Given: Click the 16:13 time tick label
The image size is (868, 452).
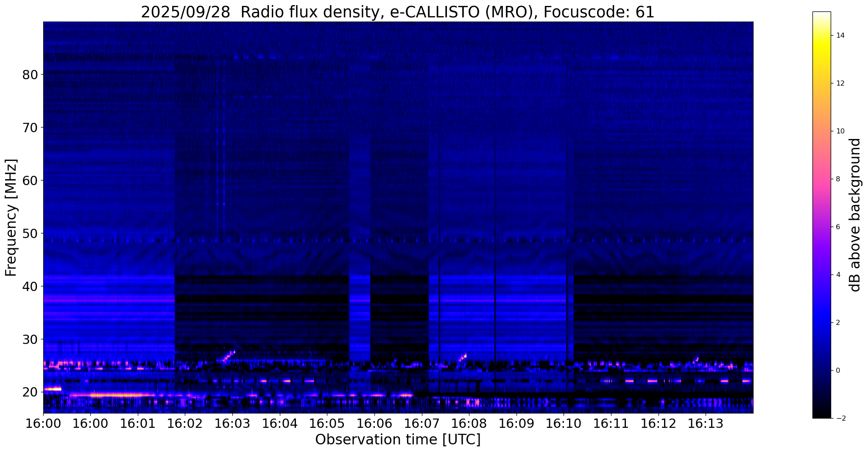Looking at the screenshot, I should click(x=706, y=423).
